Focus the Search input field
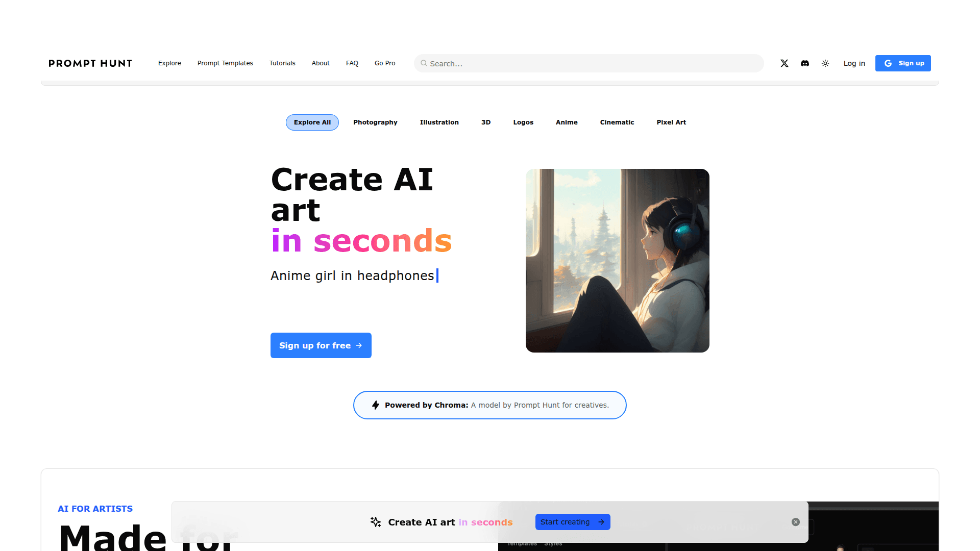Screen dimensions: 980x551 point(589,63)
